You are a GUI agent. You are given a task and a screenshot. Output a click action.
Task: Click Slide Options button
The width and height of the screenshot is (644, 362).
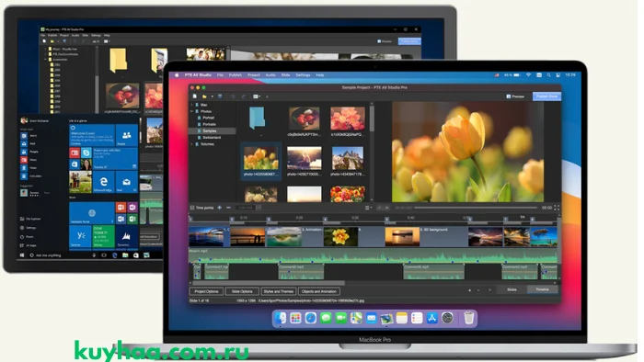click(242, 291)
